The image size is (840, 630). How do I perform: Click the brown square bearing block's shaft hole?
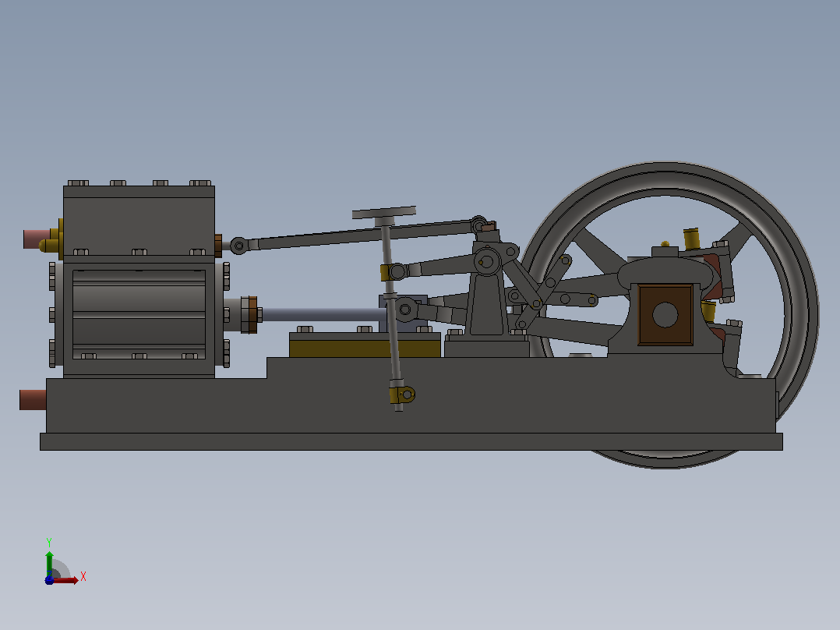(x=665, y=315)
